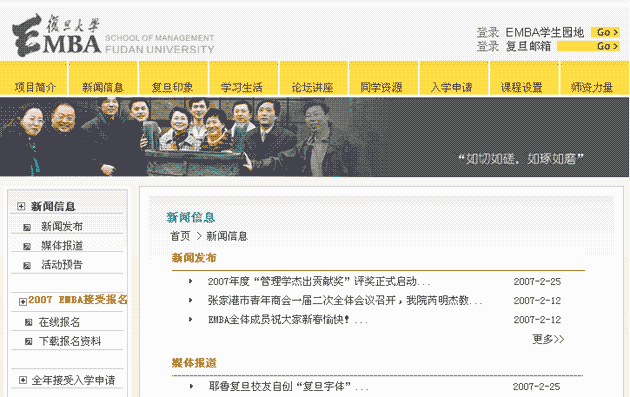The height and width of the screenshot is (397, 630).
Task: Click the Fudan EMBA logo
Action: [113, 35]
